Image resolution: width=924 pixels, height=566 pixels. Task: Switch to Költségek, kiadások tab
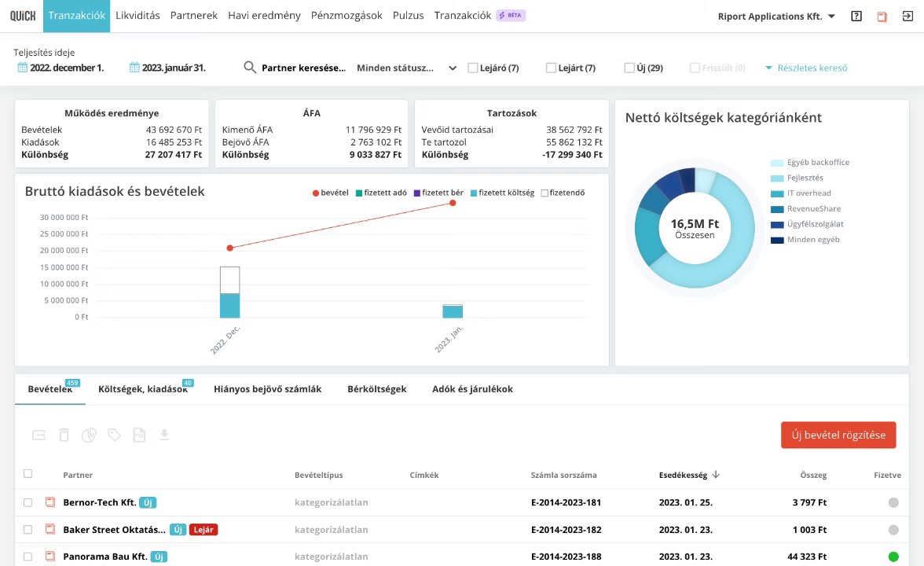[x=143, y=389]
